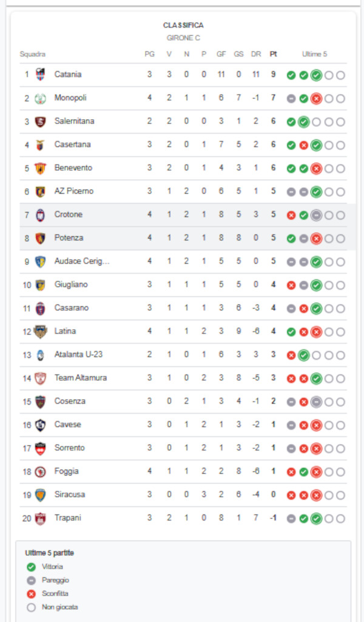This screenshot has height=622, width=364.
Task: Click the Squadra column header
Action: tap(33, 54)
